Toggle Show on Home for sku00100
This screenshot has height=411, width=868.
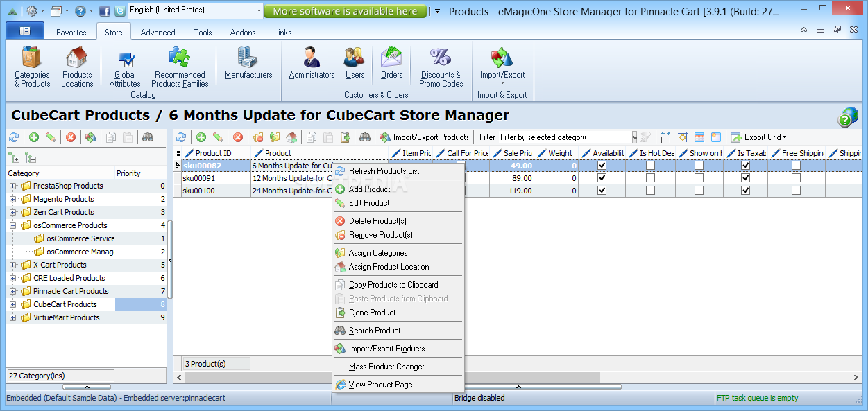click(x=699, y=191)
